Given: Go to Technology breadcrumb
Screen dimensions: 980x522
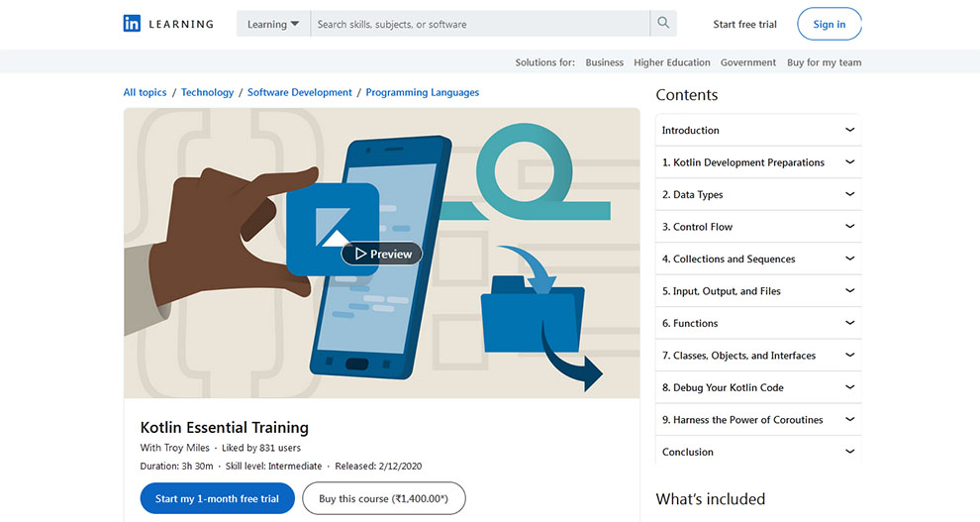Looking at the screenshot, I should pos(208,92).
